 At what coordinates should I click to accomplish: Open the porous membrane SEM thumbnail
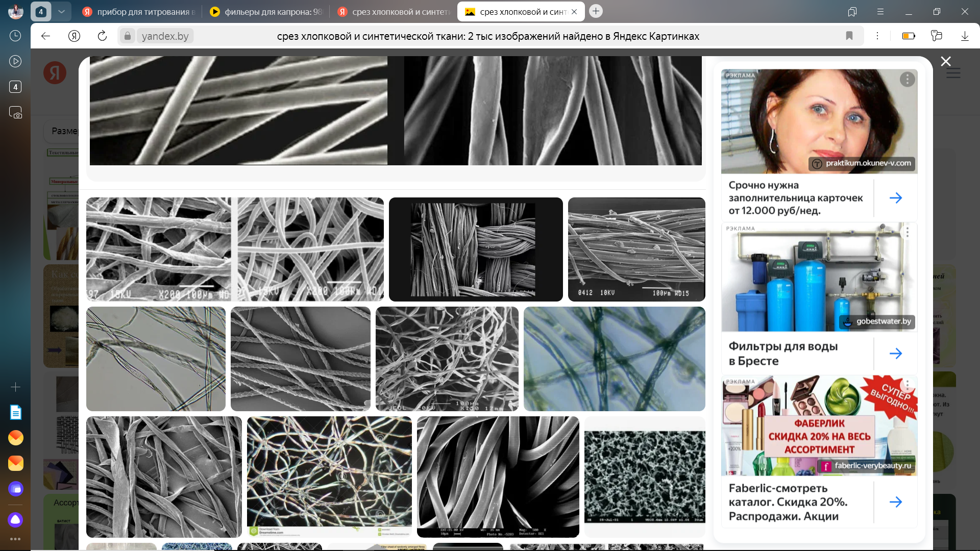click(x=645, y=477)
